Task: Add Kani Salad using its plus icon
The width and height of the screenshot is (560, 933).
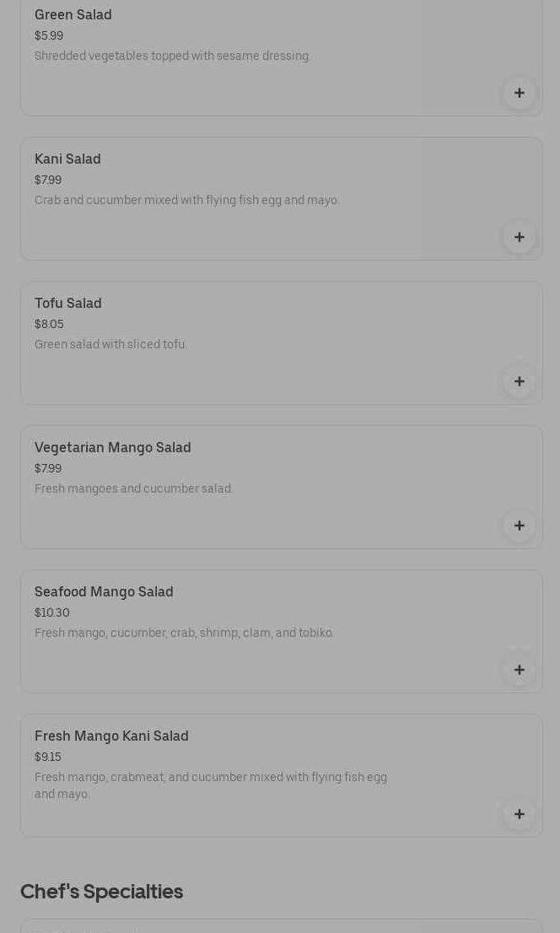Action: tap(519, 237)
